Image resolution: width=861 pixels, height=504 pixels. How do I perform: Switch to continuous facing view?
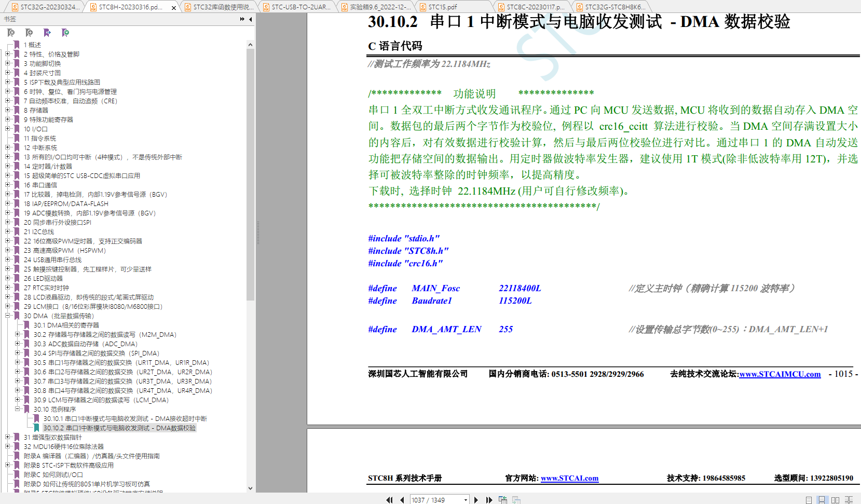pos(849,500)
